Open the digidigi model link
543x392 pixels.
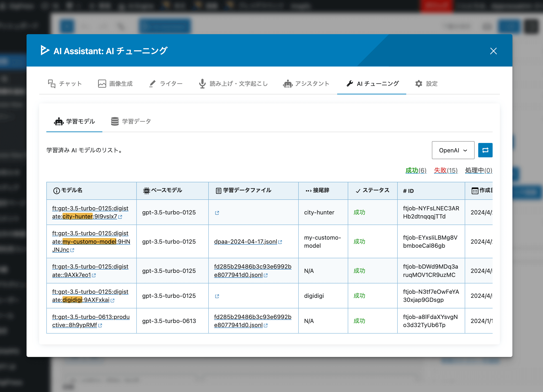(x=90, y=296)
